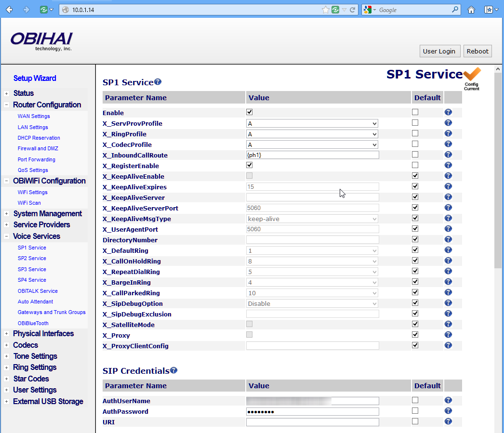The image size is (504, 433).
Task: Uncheck Default checkbox for X_KeepAliveExpires
Action: coord(415,186)
